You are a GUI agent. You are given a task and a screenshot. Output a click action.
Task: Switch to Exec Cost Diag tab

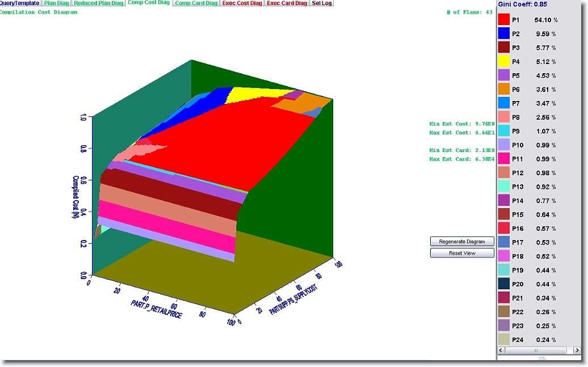click(242, 3)
